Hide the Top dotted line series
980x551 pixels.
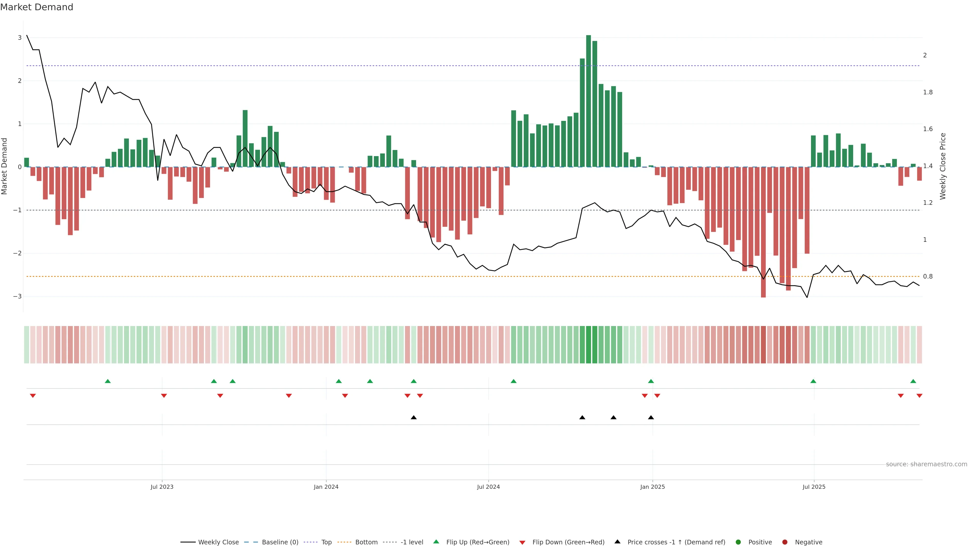[326, 542]
